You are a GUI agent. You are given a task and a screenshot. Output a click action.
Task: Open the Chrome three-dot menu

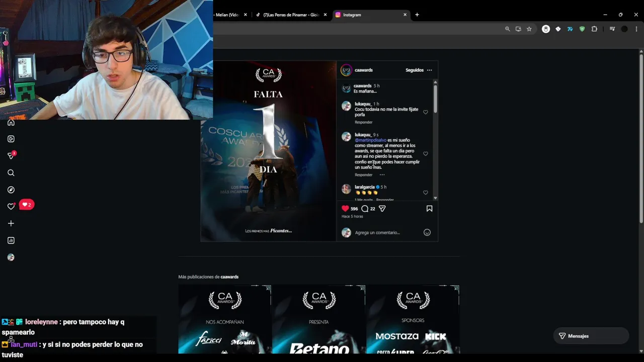(x=635, y=29)
